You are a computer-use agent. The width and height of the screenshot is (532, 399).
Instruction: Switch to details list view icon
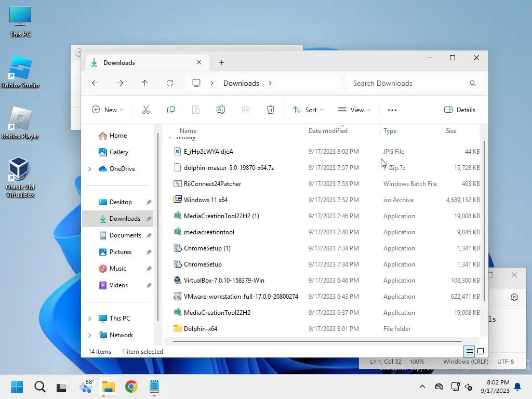(469, 352)
